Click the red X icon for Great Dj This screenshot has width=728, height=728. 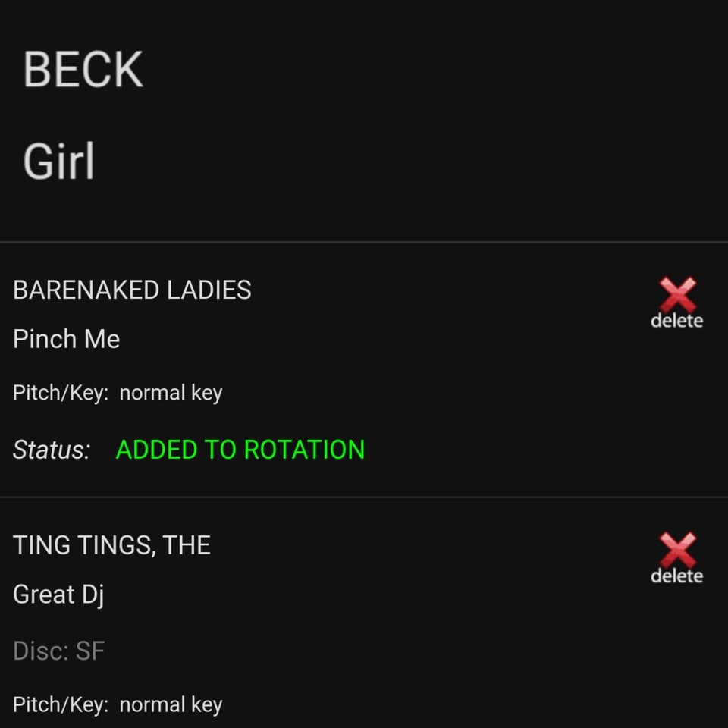point(677,549)
